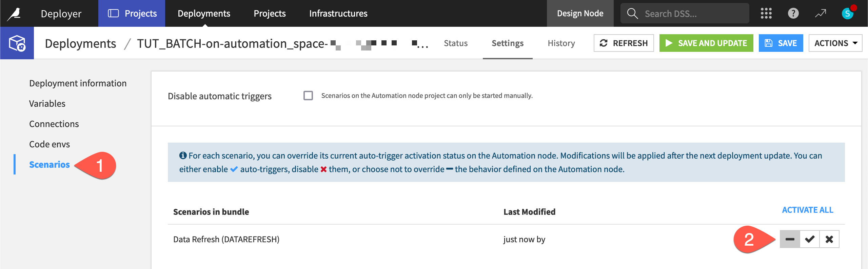Click the Last Modified column header

529,212
